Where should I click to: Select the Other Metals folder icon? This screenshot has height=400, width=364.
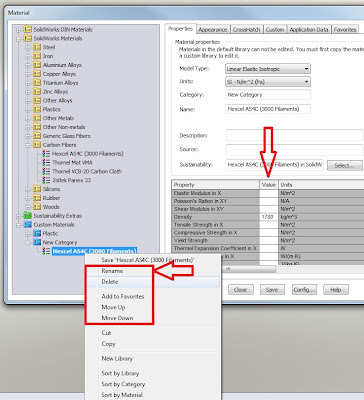click(x=37, y=118)
